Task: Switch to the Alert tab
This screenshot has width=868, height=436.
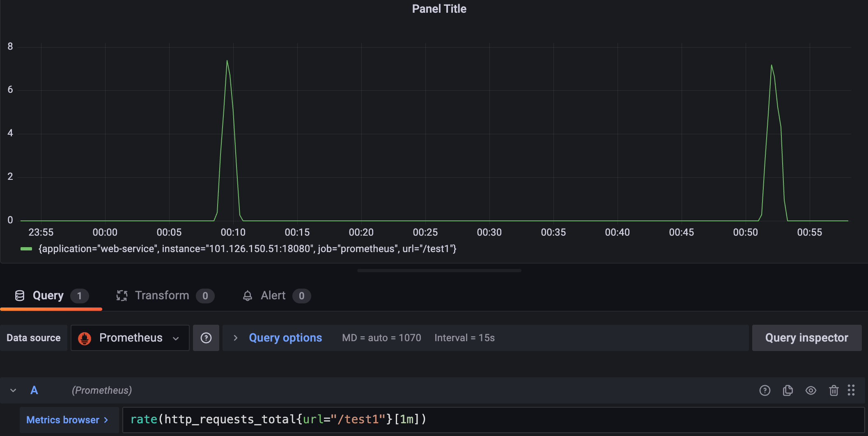Action: pyautogui.click(x=273, y=296)
